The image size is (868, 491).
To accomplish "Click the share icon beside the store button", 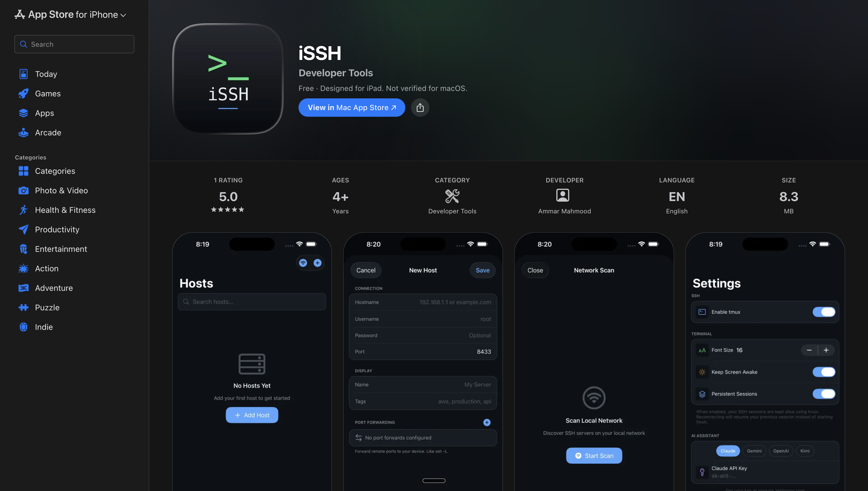I will click(x=420, y=107).
